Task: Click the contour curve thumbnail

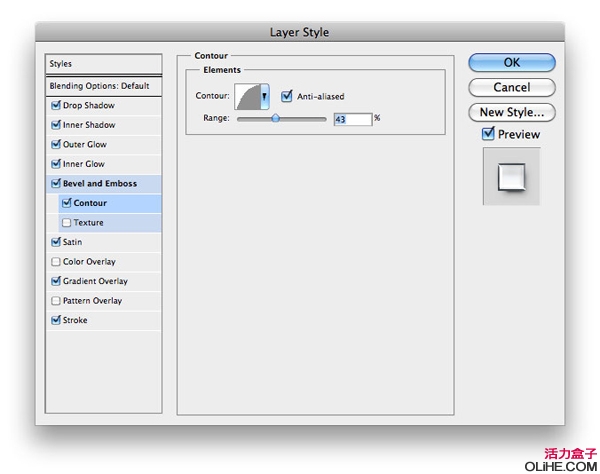Action: pyautogui.click(x=247, y=96)
